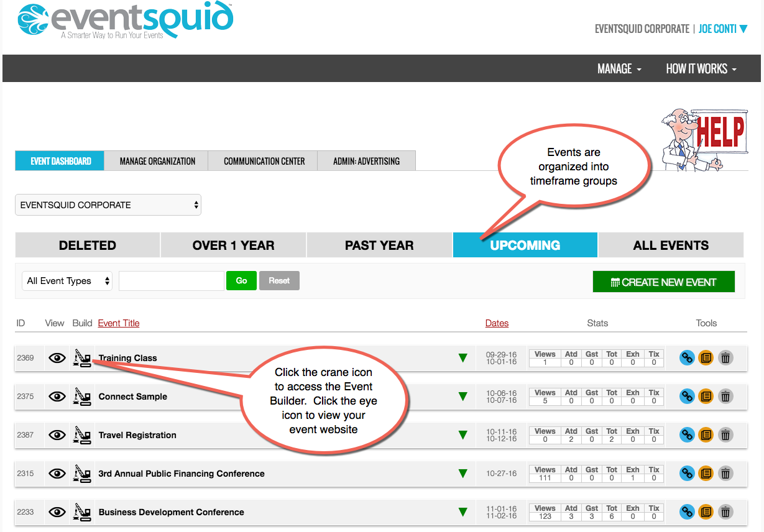Click blue link icon for 3rd Annual Public Financing Conference
Image resolution: width=764 pixels, height=532 pixels.
tap(687, 474)
